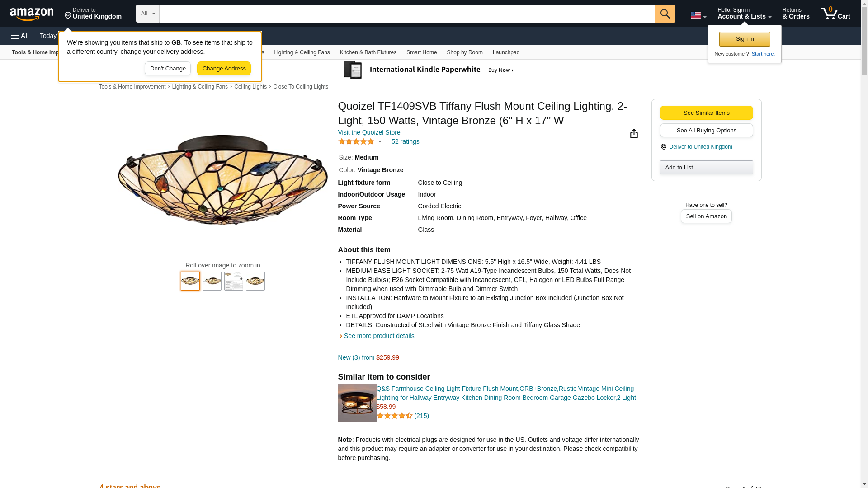Expand the star rating breakdown

[361, 142]
